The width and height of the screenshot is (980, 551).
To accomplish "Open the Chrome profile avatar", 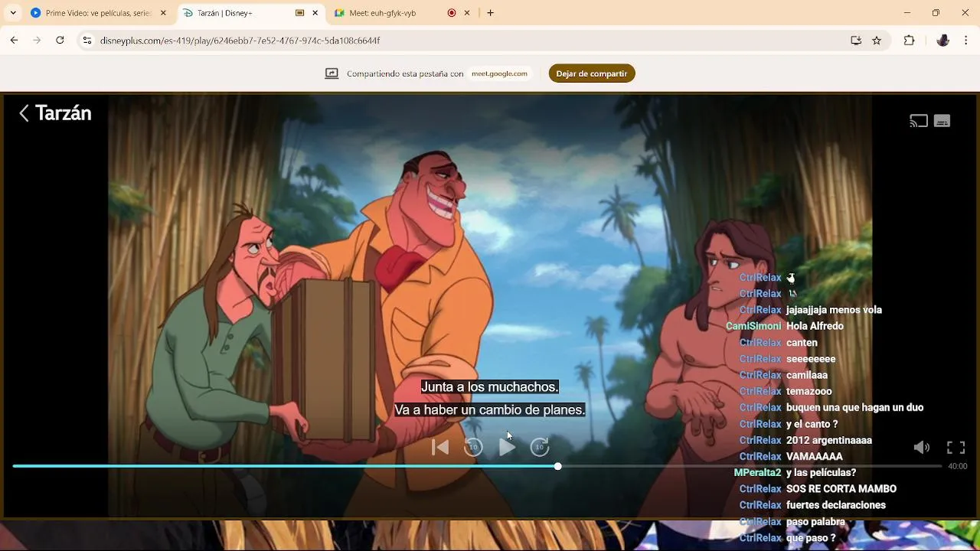I will pyautogui.click(x=943, y=41).
